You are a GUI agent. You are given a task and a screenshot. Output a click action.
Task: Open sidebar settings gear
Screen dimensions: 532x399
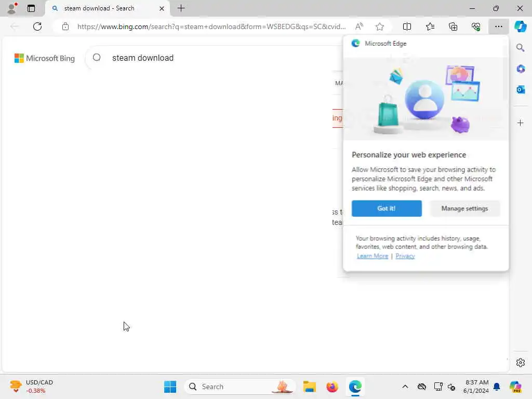pos(521,363)
